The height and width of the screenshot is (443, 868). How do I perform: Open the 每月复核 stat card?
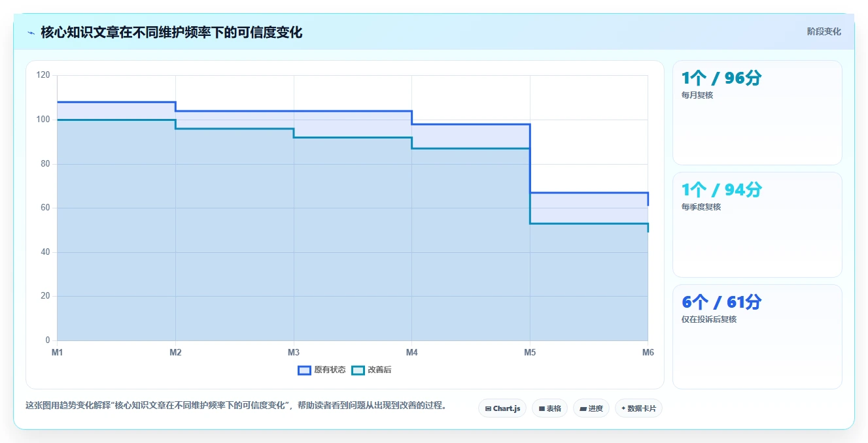click(757, 112)
